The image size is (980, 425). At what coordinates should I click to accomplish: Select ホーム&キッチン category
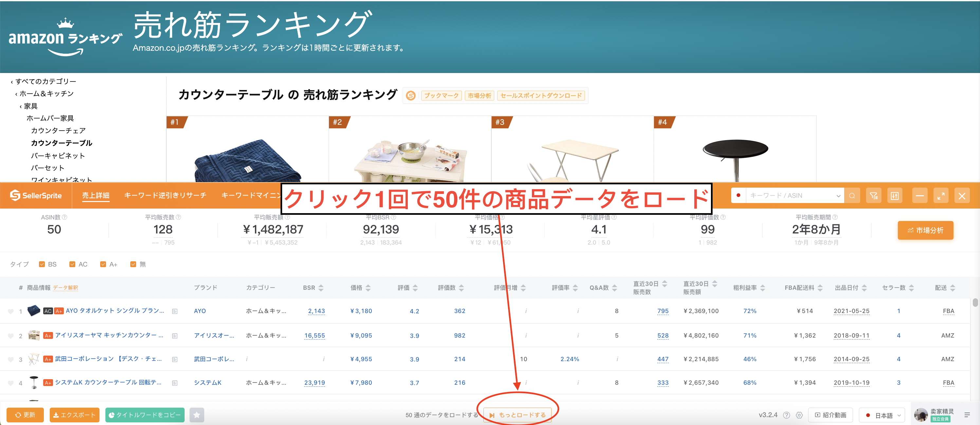click(x=46, y=94)
